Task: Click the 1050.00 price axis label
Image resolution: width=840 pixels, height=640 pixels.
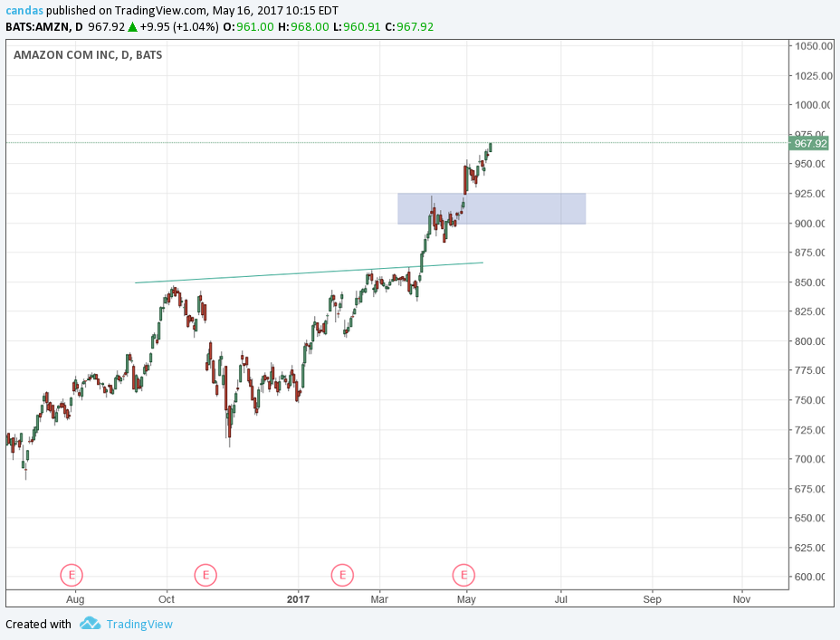Action: 813,46
